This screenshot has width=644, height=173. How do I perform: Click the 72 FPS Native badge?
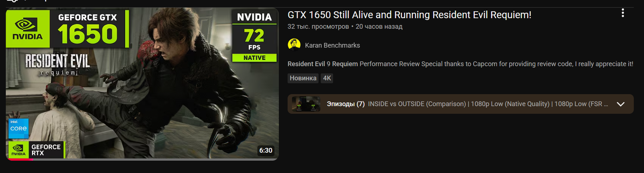tap(254, 36)
